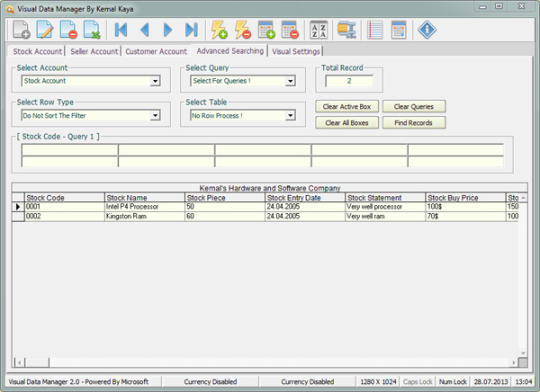Click the Stock Piece column header
Screen dimensions: 540x392
tap(225, 198)
